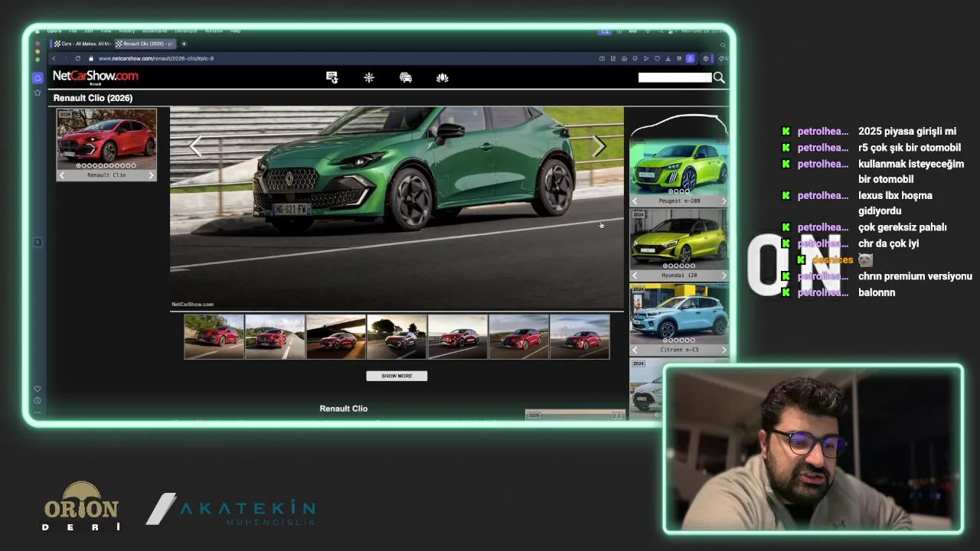
Task: Open the extensions cube icon
Action: click(x=706, y=58)
